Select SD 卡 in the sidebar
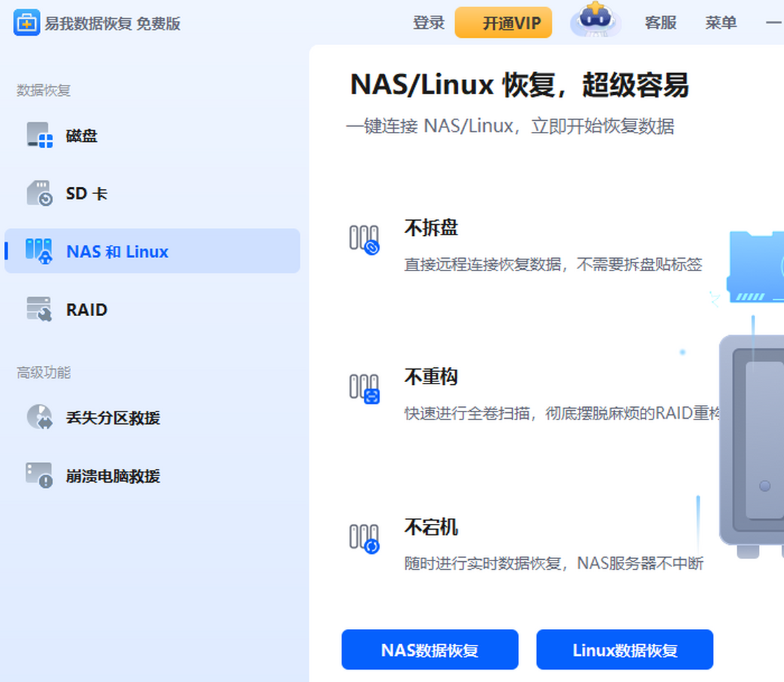Screen dimensions: 784x682 152,193
